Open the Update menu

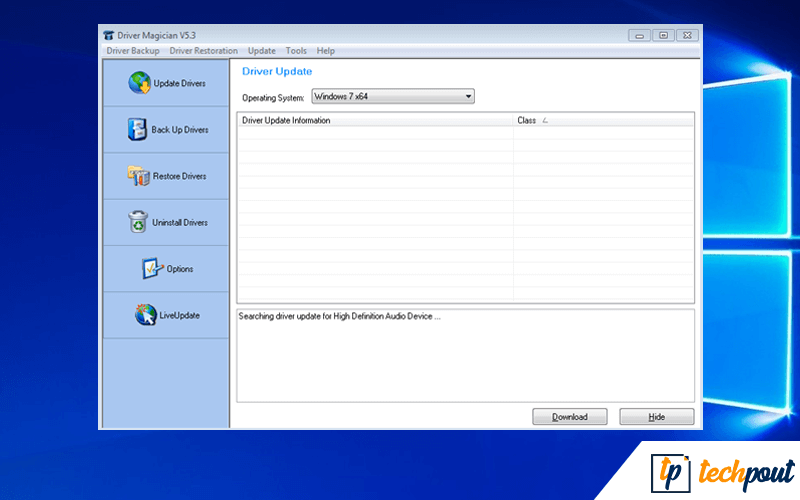(262, 51)
